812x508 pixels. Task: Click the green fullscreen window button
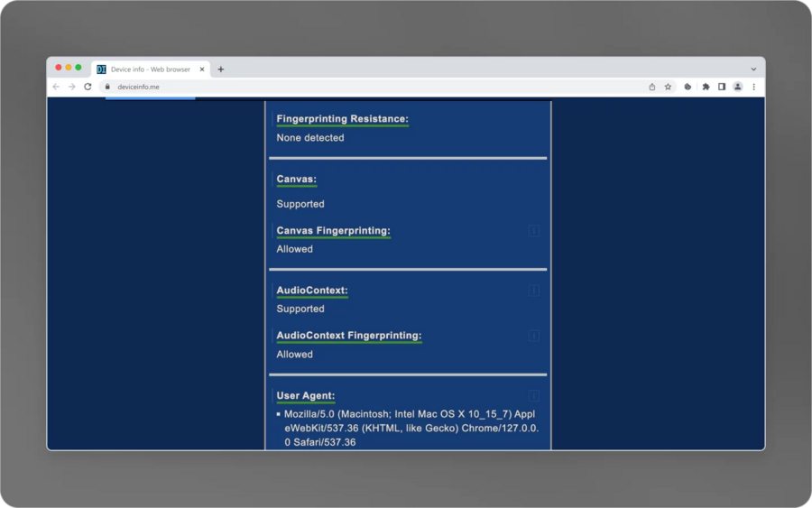[x=78, y=68]
